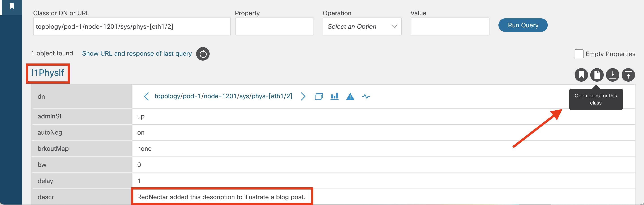Click the upload arrow icon

(628, 75)
